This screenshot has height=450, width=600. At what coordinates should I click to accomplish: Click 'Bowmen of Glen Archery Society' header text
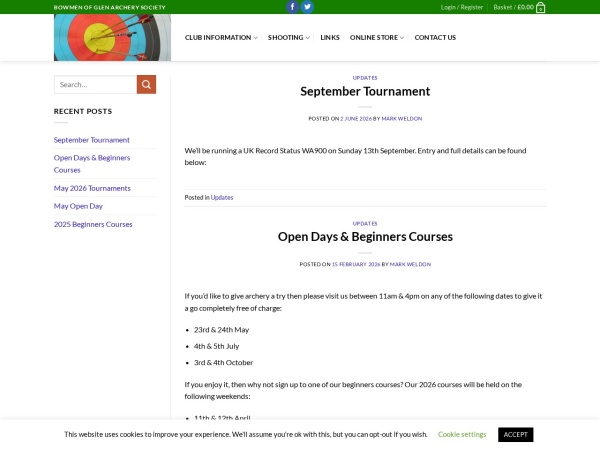pos(109,7)
